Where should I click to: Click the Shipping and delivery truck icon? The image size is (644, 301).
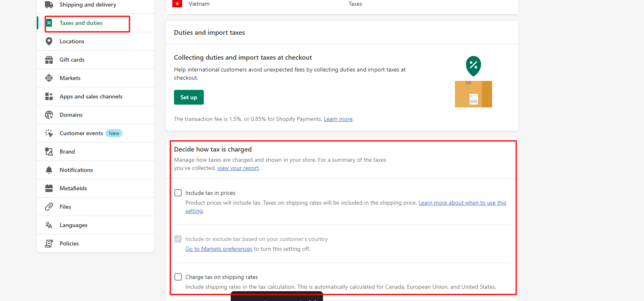tap(49, 4)
